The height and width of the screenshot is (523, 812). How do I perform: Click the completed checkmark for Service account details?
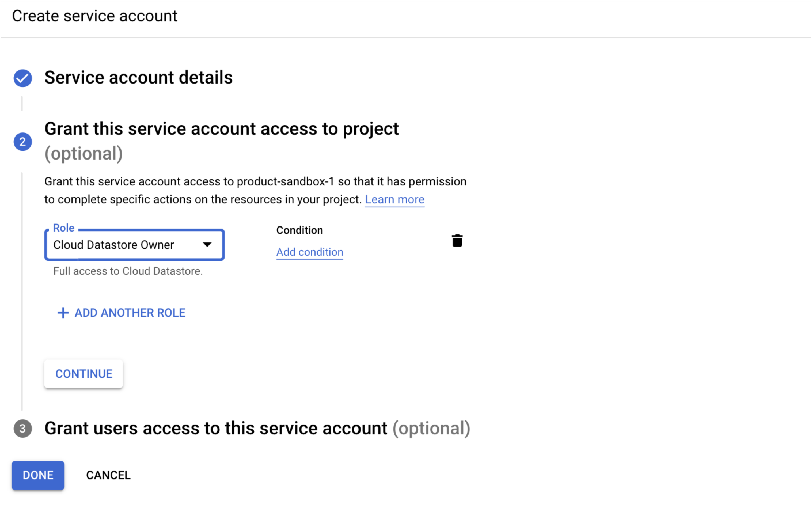point(22,78)
